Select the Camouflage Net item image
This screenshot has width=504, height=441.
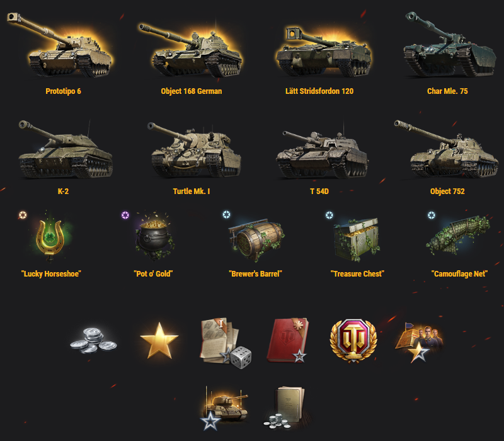click(459, 235)
